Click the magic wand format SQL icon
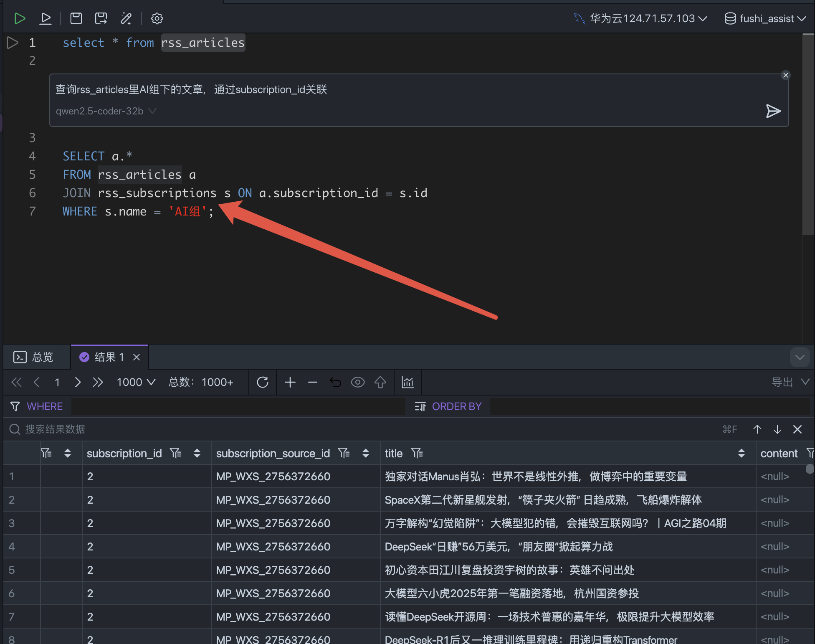 click(x=126, y=18)
